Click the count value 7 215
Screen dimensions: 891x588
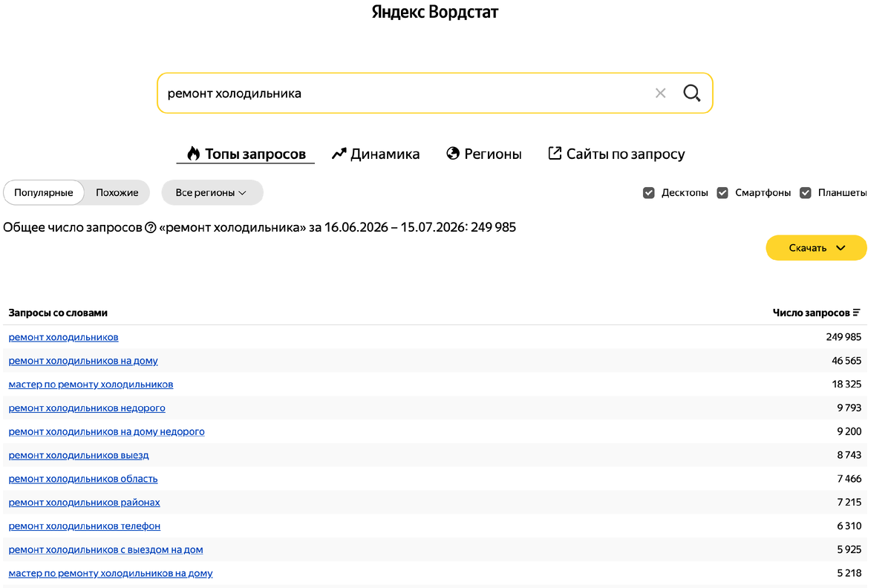[x=849, y=503]
